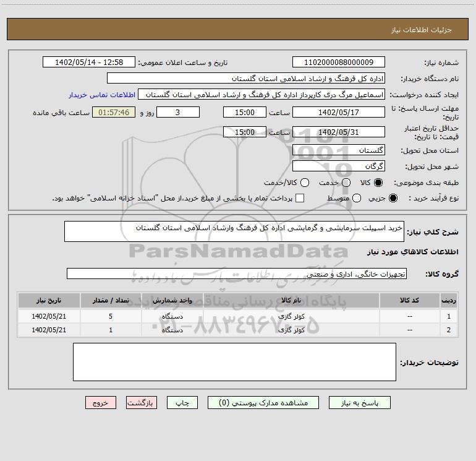The width and height of the screenshot is (476, 461).
Task: Toggle the اسناد خزانه اسلامی payment checkbox
Action: click(x=300, y=198)
